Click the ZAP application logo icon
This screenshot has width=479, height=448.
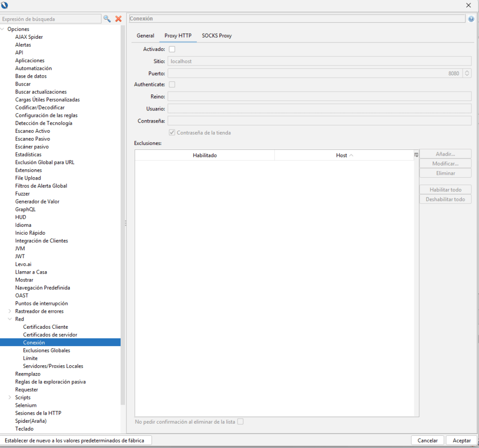click(5, 5)
